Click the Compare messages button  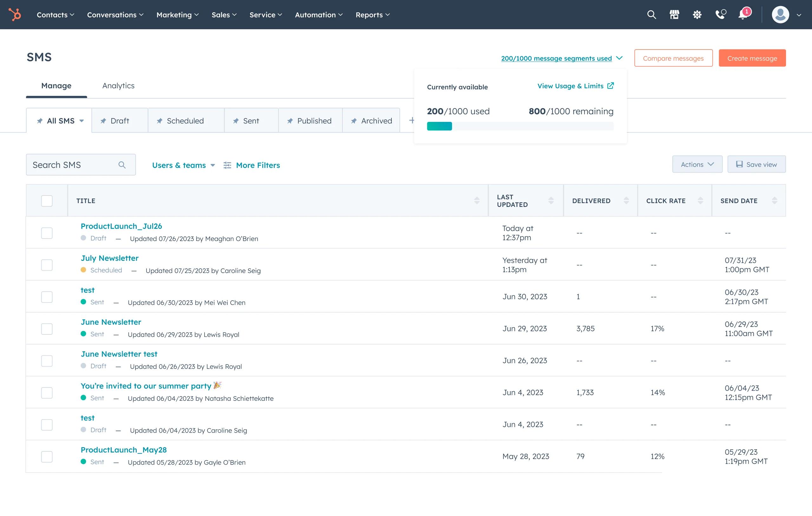pyautogui.click(x=673, y=58)
